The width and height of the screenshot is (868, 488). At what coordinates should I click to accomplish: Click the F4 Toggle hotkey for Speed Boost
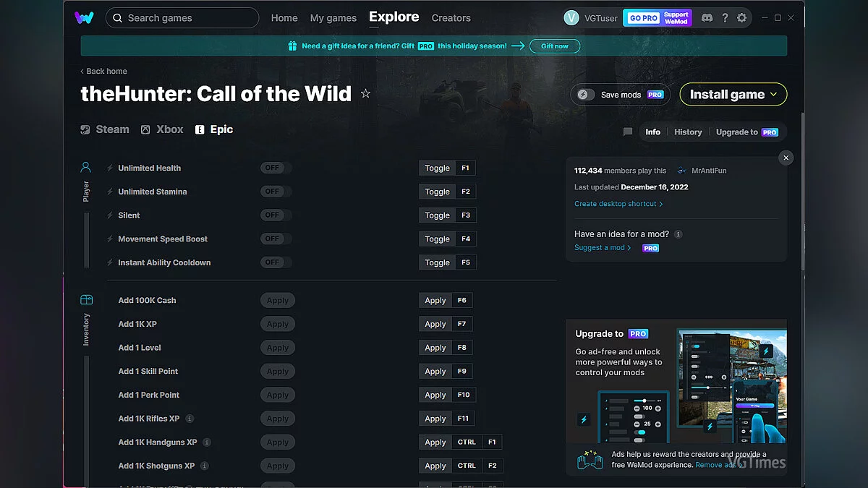point(447,239)
